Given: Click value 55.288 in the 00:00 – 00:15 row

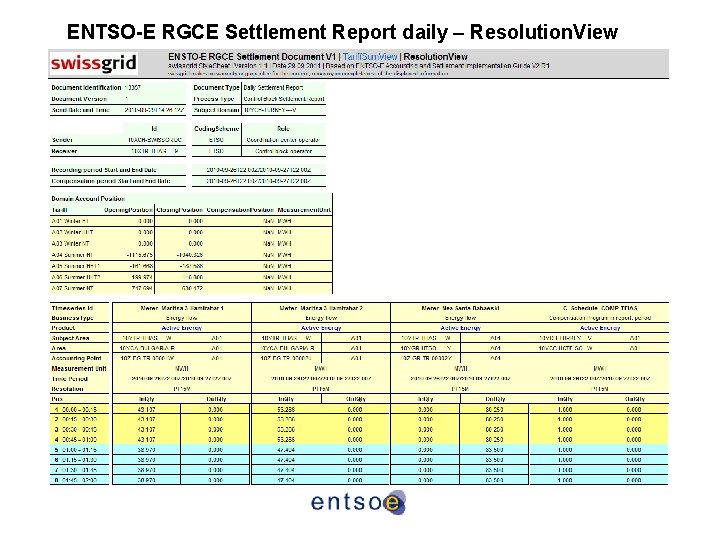Looking at the screenshot, I should pos(286,409).
